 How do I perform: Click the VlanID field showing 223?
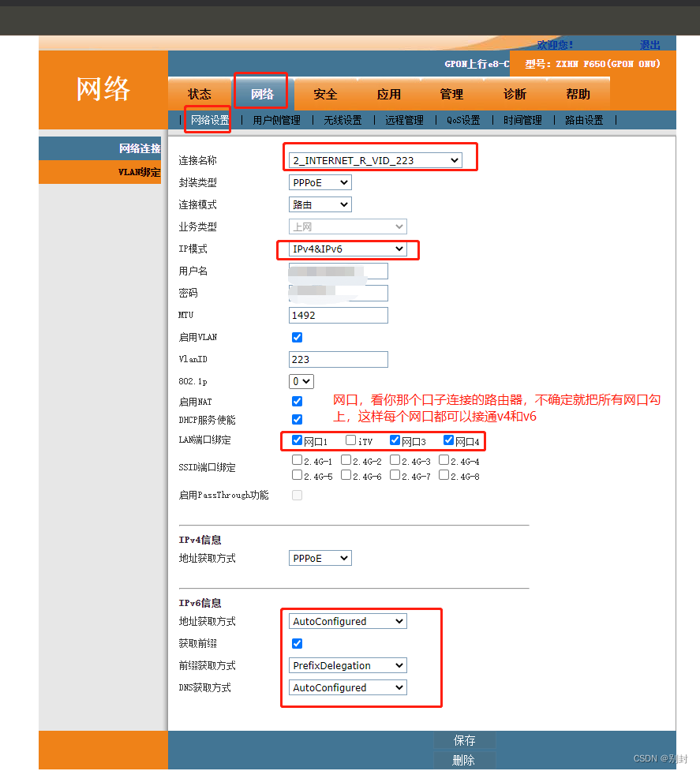point(339,359)
